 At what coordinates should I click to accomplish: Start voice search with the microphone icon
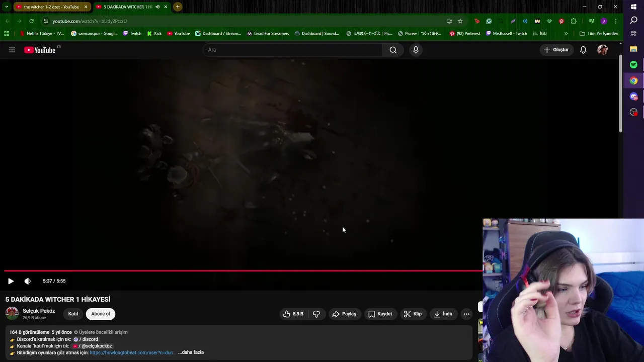pyautogui.click(x=416, y=50)
